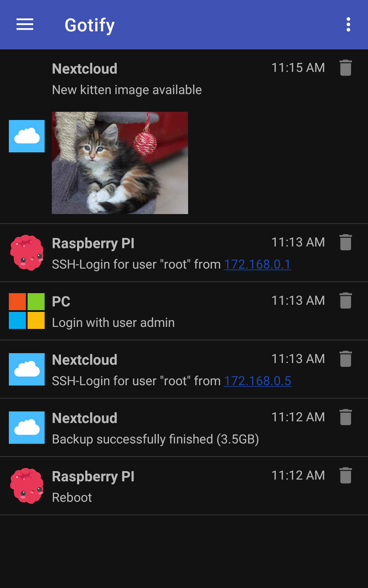Select the "Backup successfully finished" message text
Screen dimensions: 368x588
point(155,439)
